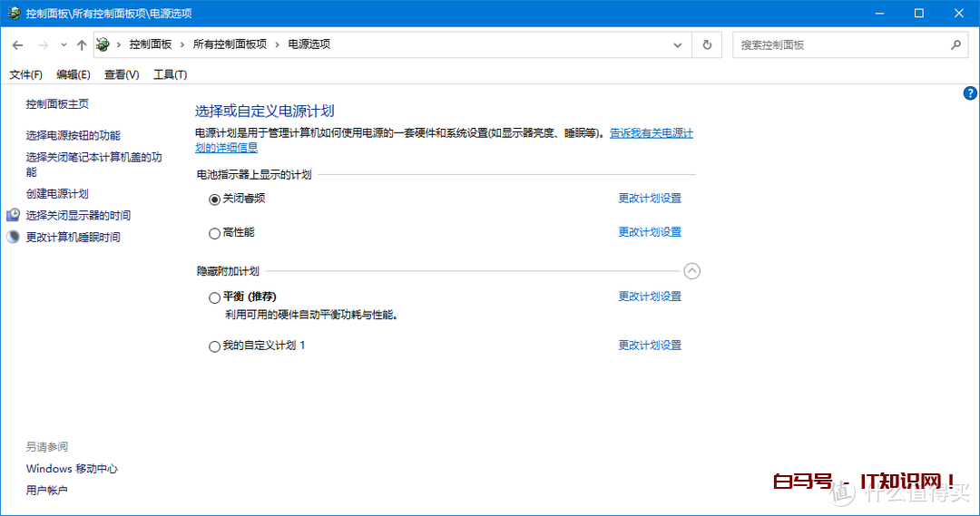Select 我的自定义计划 1 power plan
Image resolution: width=980 pixels, height=516 pixels.
tap(214, 346)
